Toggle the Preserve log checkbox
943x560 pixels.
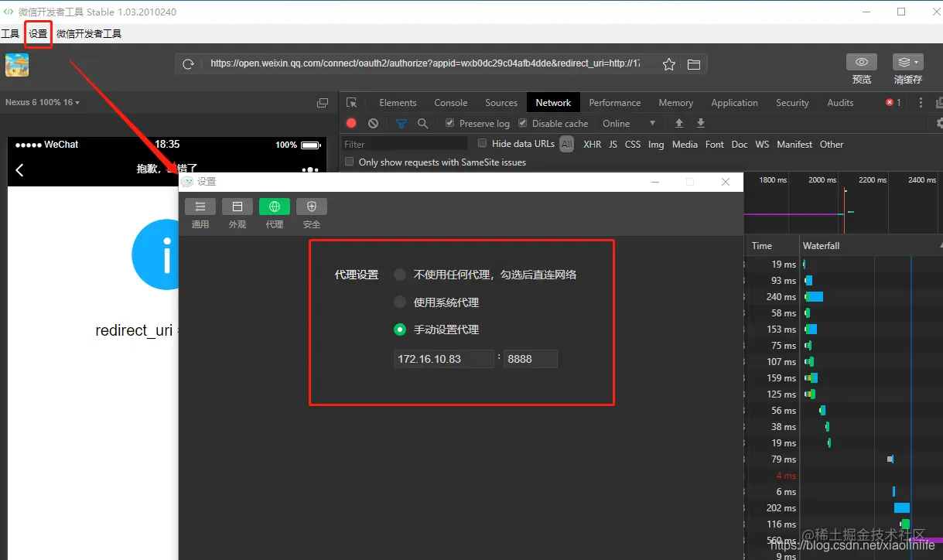(x=449, y=123)
